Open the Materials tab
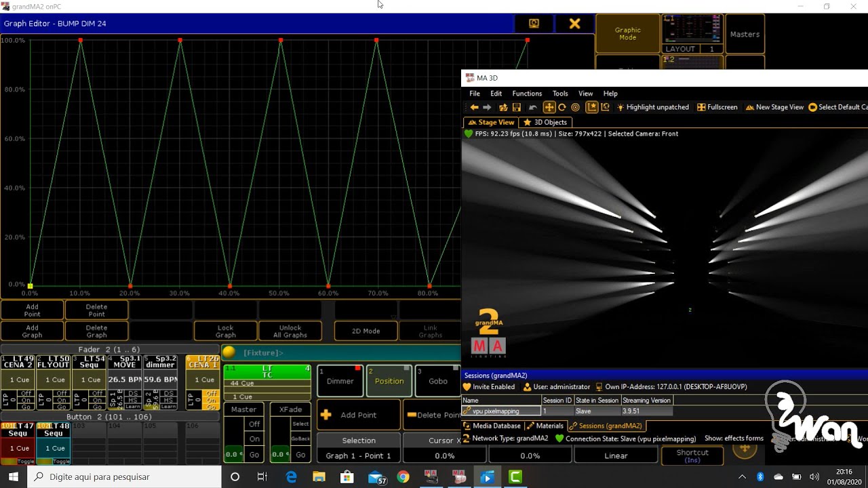The height and width of the screenshot is (488, 868). tap(545, 426)
